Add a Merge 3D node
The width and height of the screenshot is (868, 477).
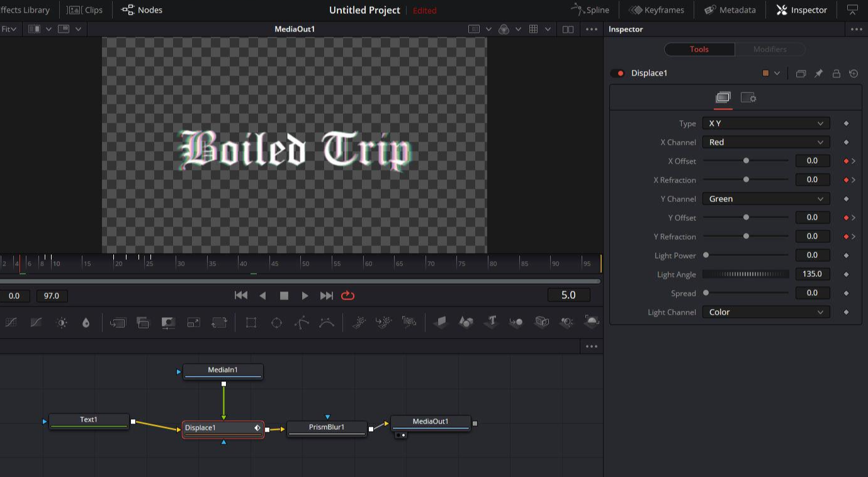516,322
